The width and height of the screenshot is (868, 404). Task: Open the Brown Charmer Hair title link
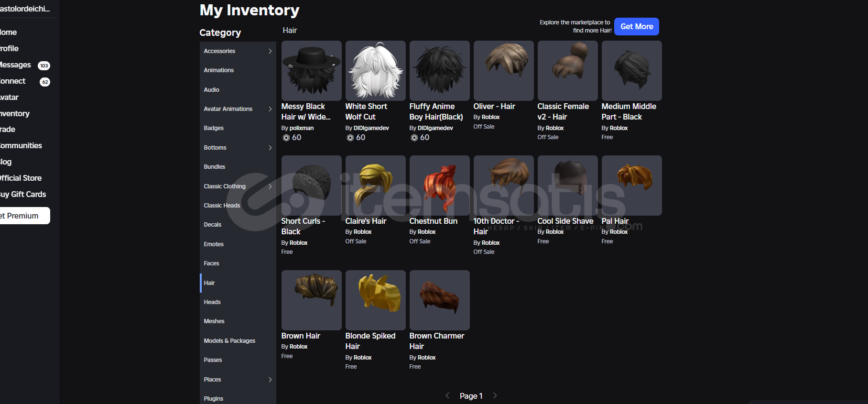click(437, 341)
